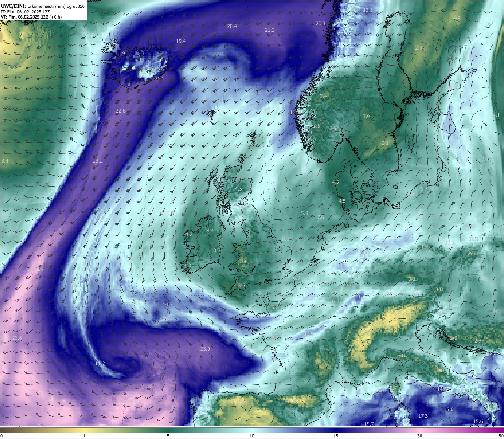
Task: Click the colour scale tick labelled 30
Action: (x=420, y=436)
